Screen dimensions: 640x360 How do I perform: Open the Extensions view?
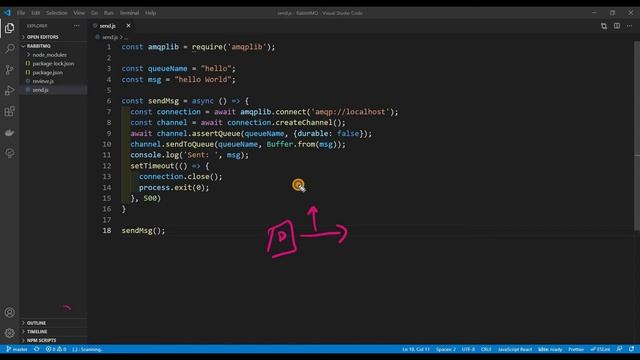click(9, 111)
